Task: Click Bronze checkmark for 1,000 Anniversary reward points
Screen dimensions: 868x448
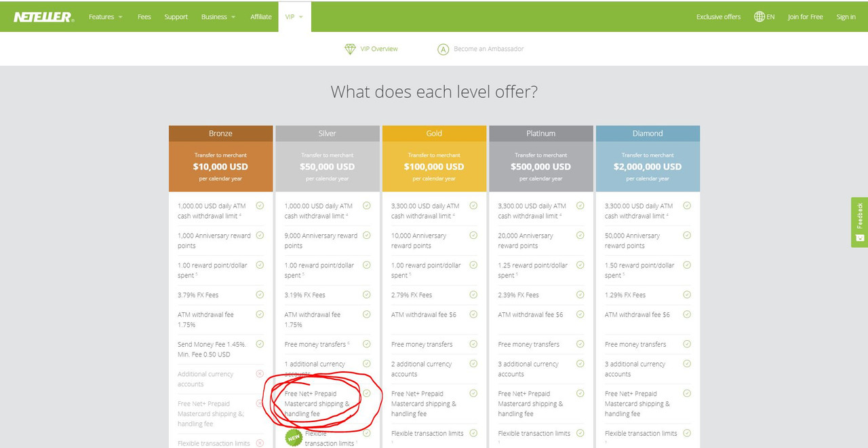Action: pyautogui.click(x=260, y=235)
